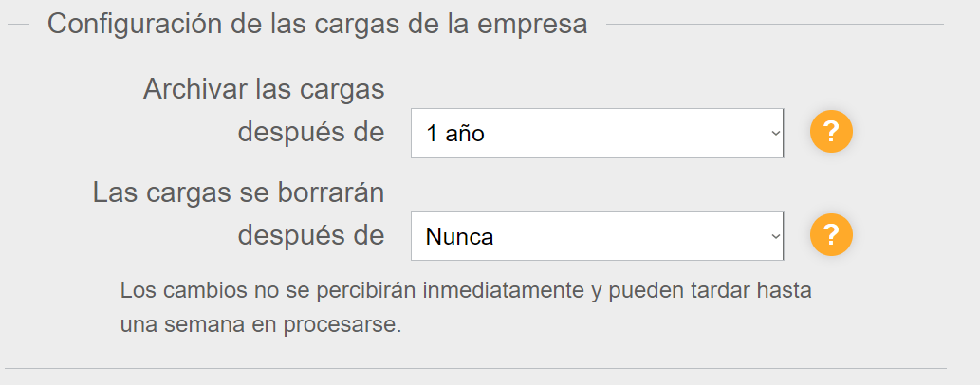Click the horizontal line right of the section heading
Viewport: 980px width, 385px height.
[774, 24]
